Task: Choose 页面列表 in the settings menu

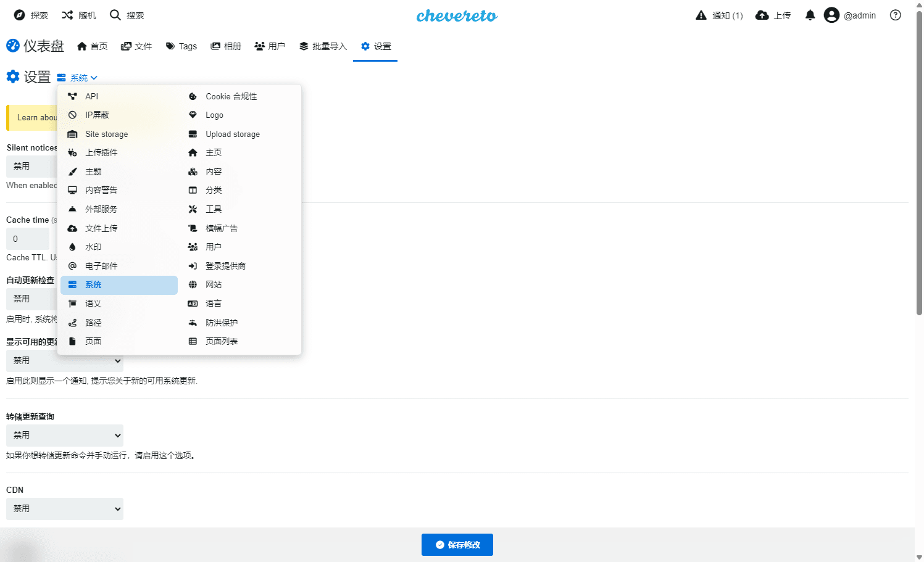Action: tap(239, 341)
